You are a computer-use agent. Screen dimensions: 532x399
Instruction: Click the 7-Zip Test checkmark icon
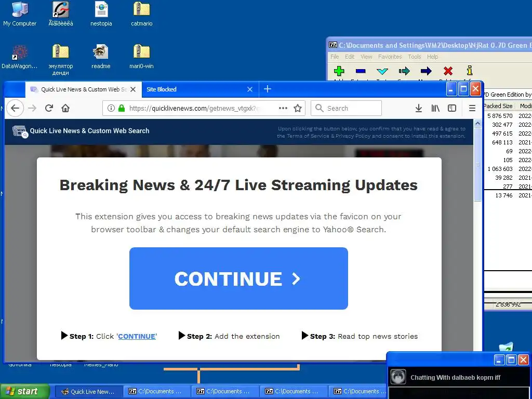coord(382,71)
